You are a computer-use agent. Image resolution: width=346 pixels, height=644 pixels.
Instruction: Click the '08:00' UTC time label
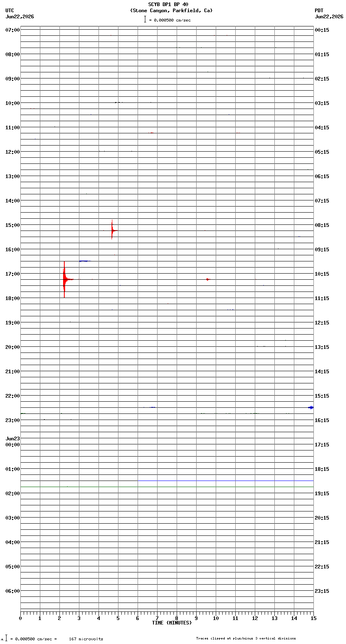click(13, 54)
